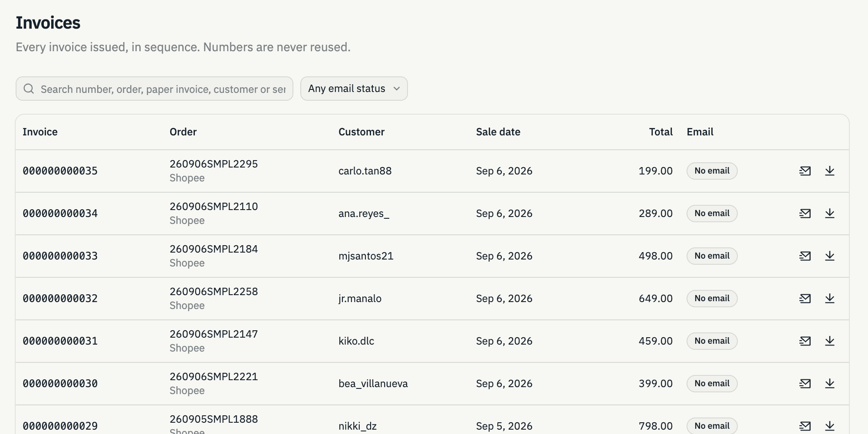
Task: Send email for invoice 000000000030
Action: 805,384
